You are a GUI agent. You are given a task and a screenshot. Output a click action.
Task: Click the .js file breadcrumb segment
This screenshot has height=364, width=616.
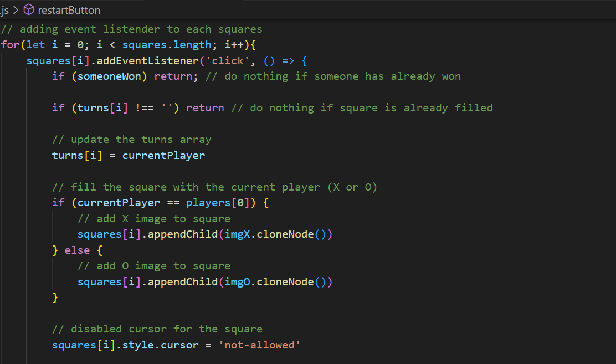point(4,10)
